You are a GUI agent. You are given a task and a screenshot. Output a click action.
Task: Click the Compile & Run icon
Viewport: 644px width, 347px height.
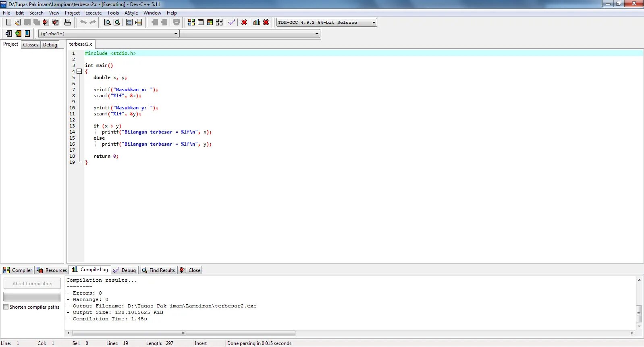click(210, 22)
